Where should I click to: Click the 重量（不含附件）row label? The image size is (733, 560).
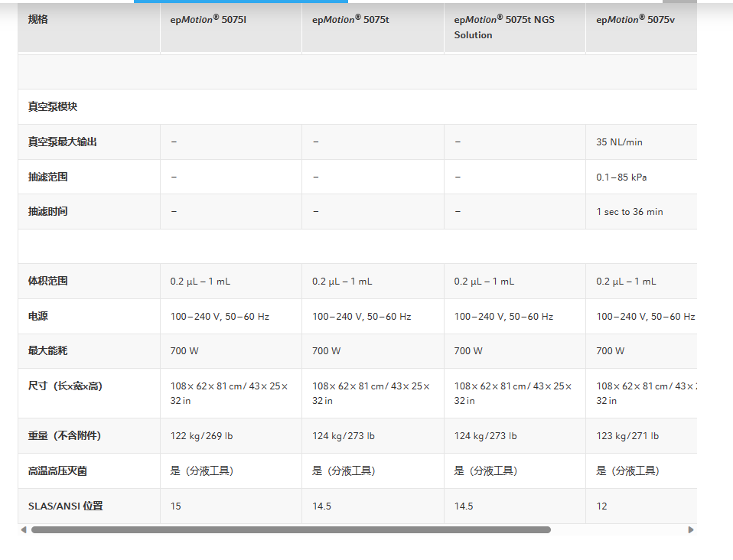click(64, 435)
